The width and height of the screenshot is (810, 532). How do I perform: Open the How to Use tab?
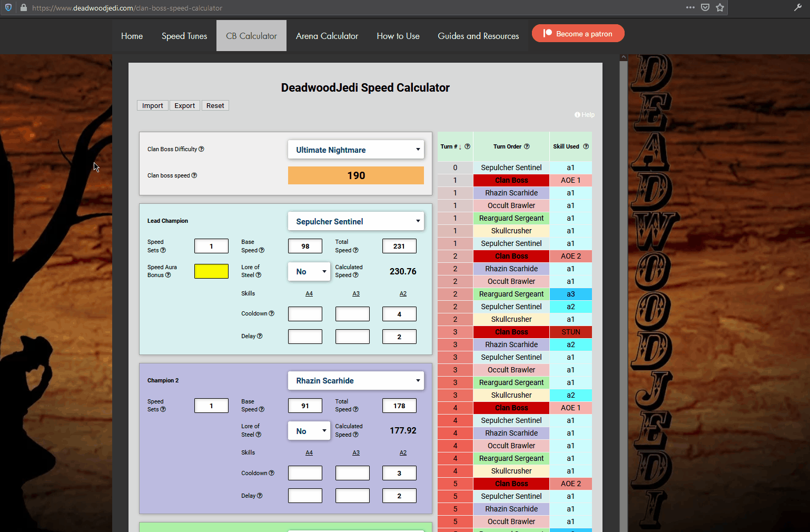pyautogui.click(x=398, y=36)
